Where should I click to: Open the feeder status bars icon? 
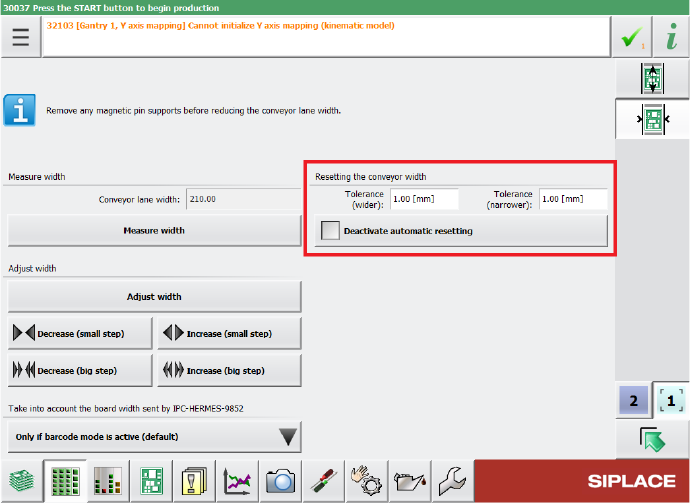tap(108, 481)
